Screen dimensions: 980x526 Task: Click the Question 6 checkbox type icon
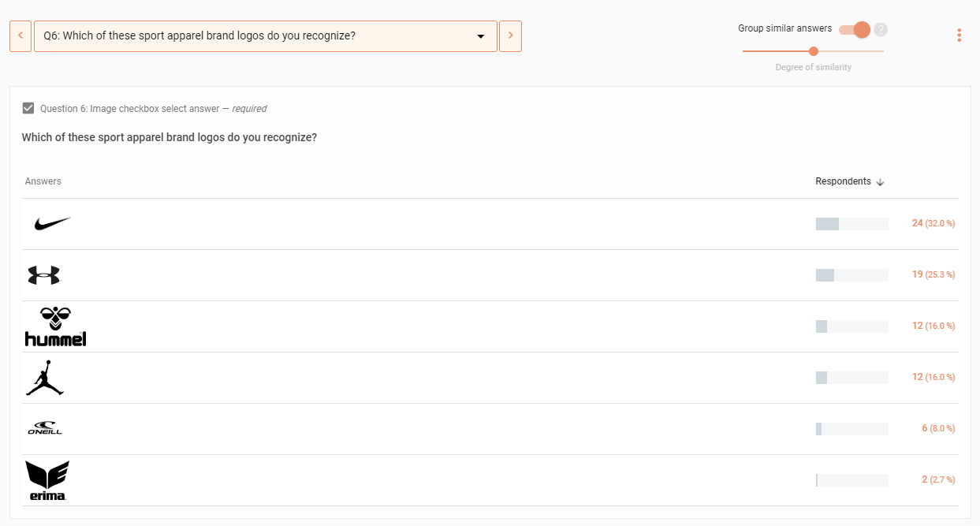click(28, 108)
